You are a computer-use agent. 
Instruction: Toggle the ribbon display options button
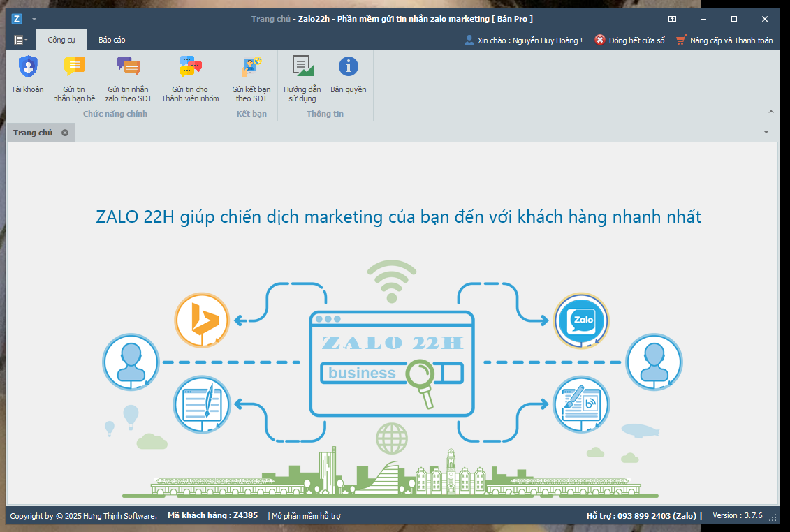(672, 19)
